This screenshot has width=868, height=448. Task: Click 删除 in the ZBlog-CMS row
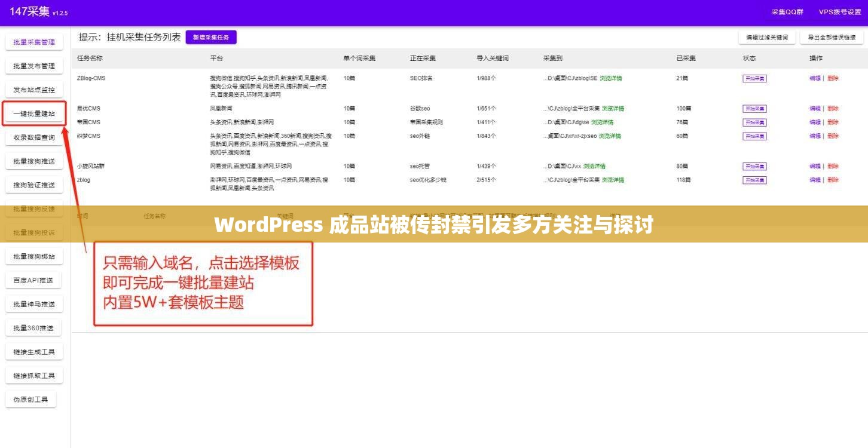[x=833, y=78]
